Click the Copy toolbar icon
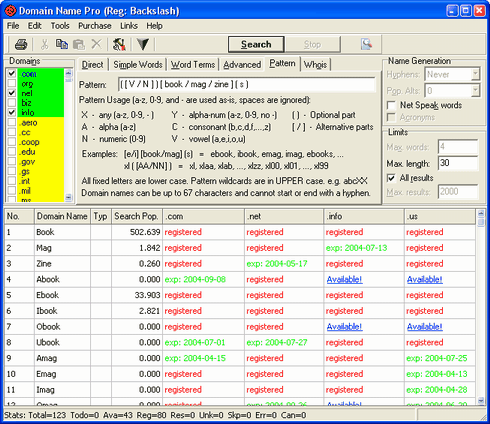 coord(62,44)
